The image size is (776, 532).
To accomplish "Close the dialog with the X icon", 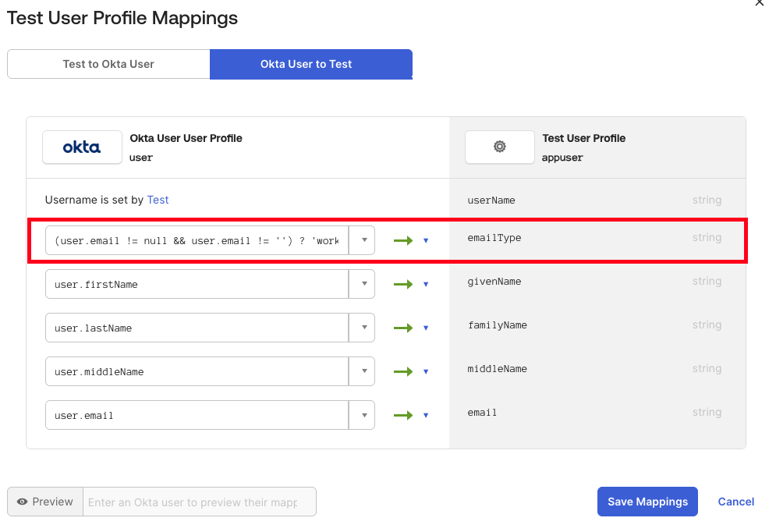I will (x=759, y=2).
